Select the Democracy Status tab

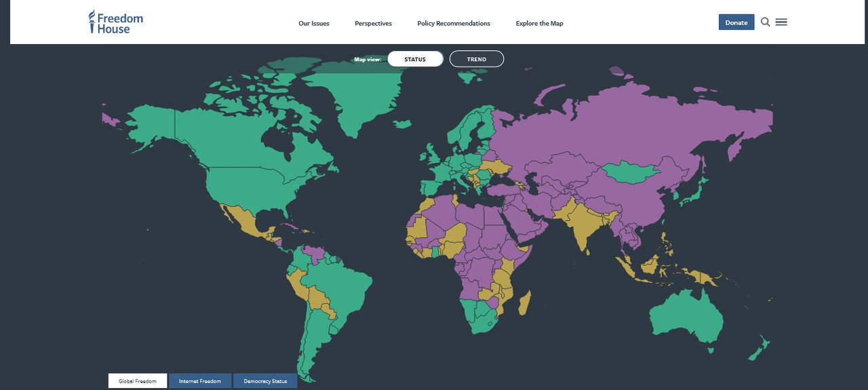(265, 381)
